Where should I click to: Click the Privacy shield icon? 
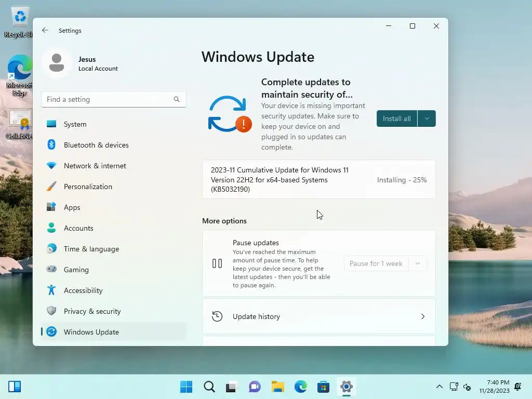coord(51,311)
